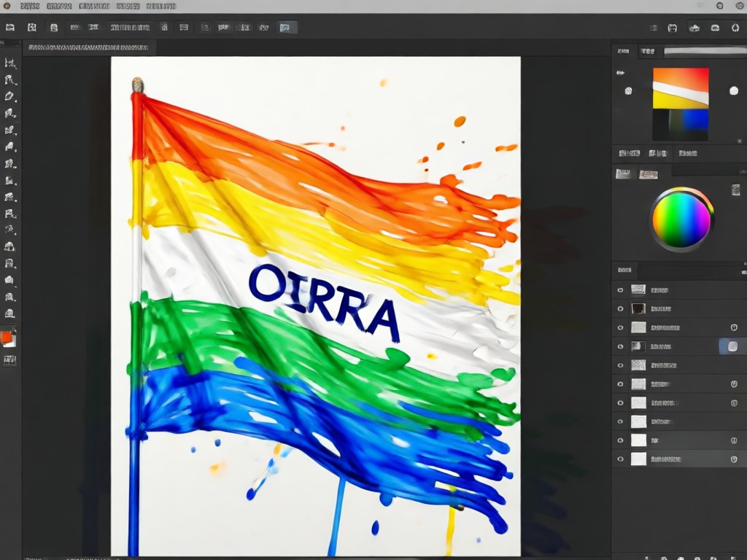
Task: Click the round icon left of the color preview
Action: (628, 90)
